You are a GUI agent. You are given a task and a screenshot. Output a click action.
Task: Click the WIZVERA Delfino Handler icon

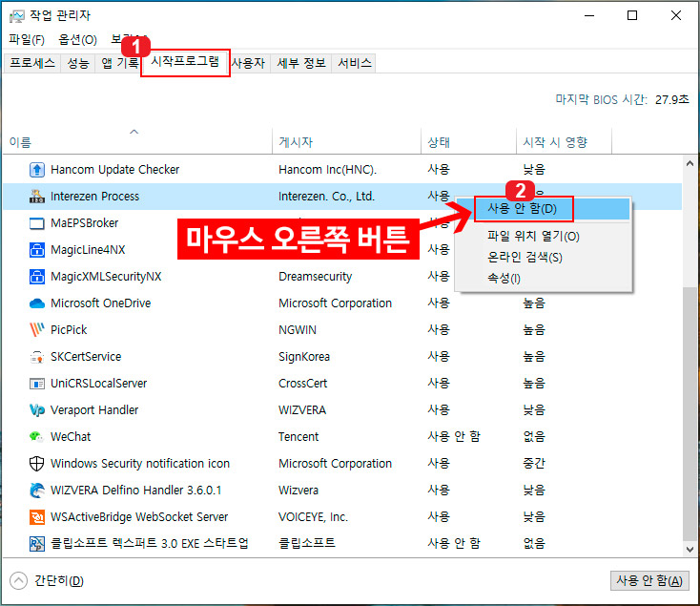pos(36,491)
